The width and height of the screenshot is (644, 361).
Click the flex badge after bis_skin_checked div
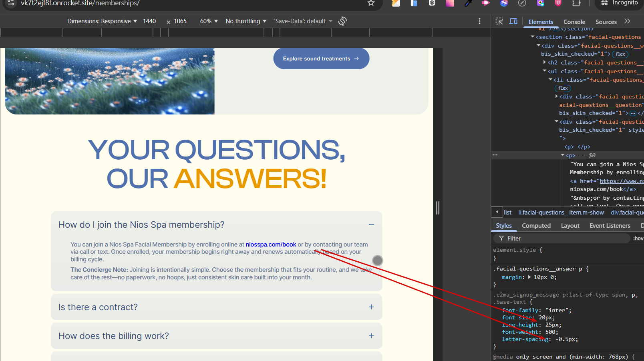(x=620, y=54)
